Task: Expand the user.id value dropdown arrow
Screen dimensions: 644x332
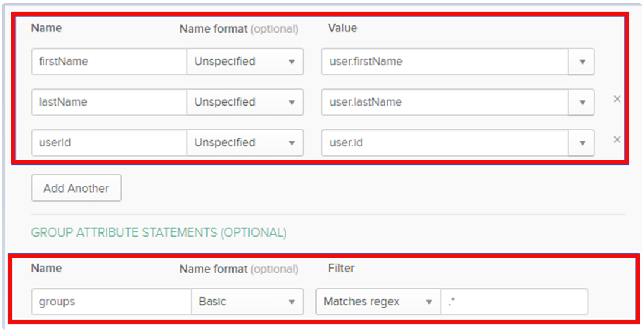Action: click(x=582, y=143)
